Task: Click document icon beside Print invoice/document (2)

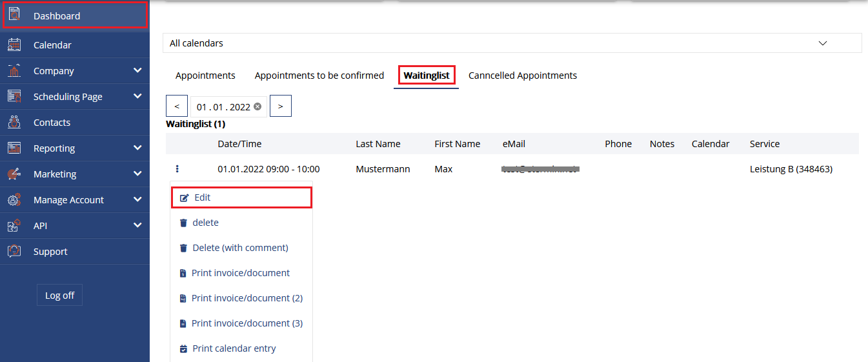Action: coord(183,298)
